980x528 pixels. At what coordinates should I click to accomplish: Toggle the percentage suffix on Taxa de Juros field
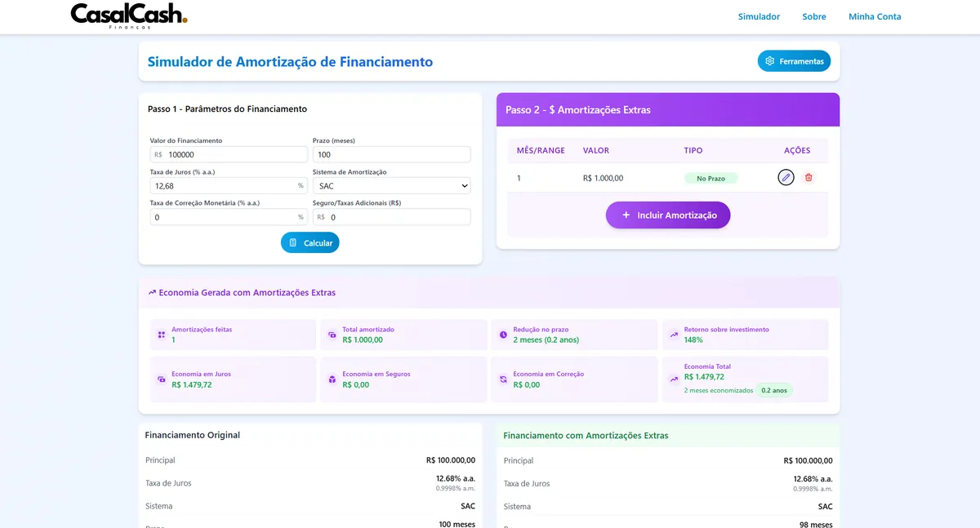pyautogui.click(x=301, y=185)
